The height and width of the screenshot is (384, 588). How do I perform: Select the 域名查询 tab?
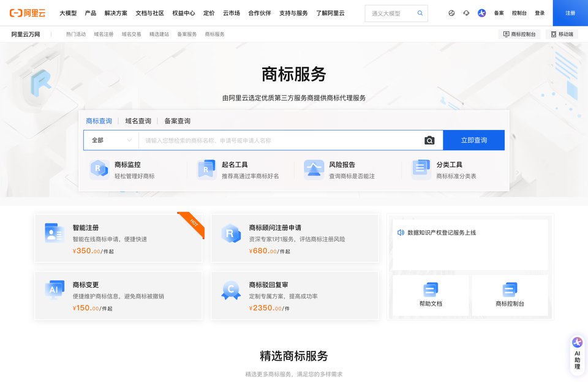click(138, 121)
